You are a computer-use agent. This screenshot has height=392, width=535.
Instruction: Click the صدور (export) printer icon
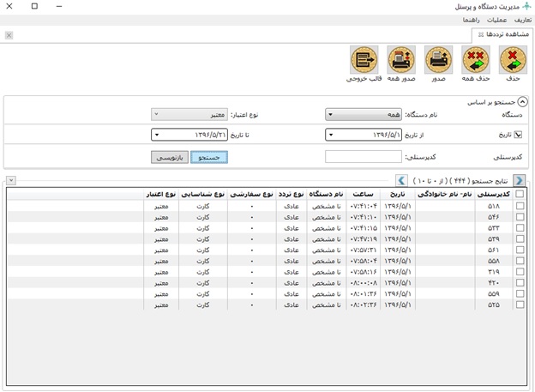click(438, 60)
